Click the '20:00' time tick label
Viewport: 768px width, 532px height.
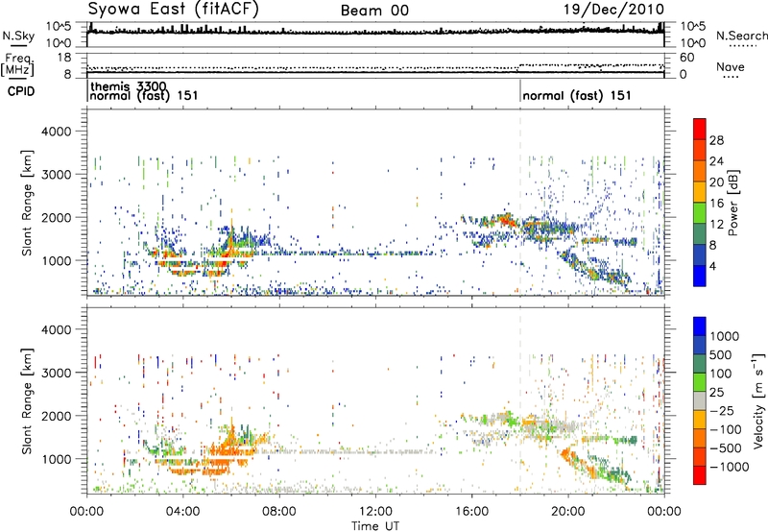(567, 512)
